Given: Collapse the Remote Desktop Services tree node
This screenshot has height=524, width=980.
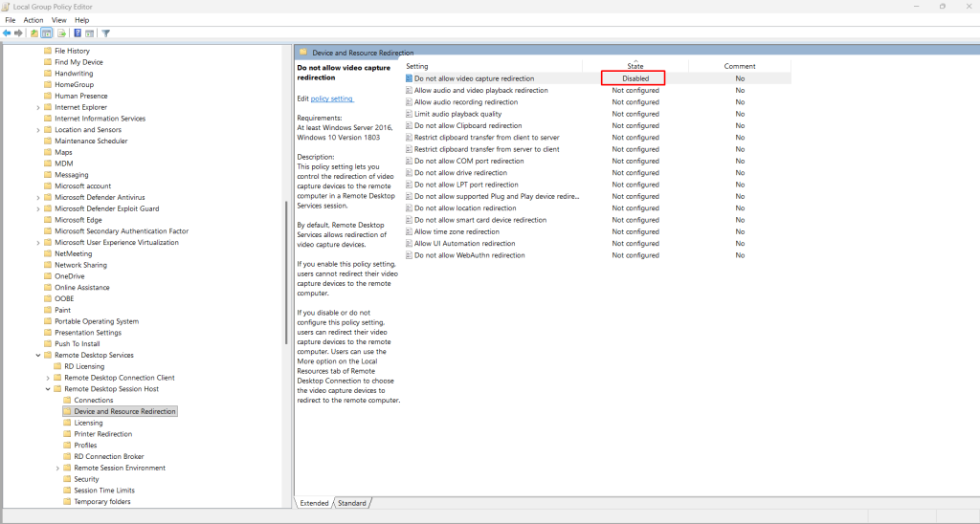Looking at the screenshot, I should [37, 355].
